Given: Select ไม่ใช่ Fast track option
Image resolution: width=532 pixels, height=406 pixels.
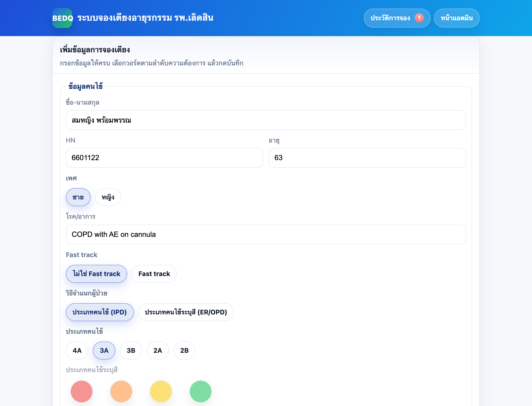Looking at the screenshot, I should (96, 274).
